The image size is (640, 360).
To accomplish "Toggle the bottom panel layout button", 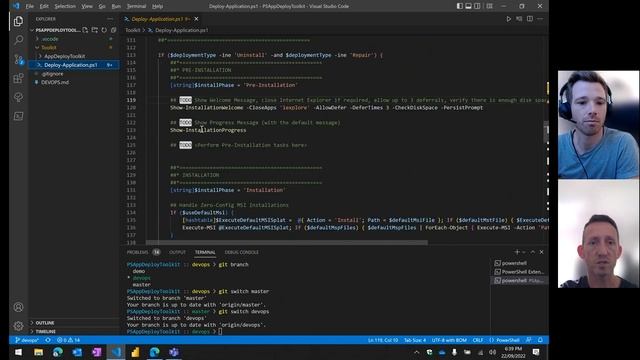I will coord(469,6).
